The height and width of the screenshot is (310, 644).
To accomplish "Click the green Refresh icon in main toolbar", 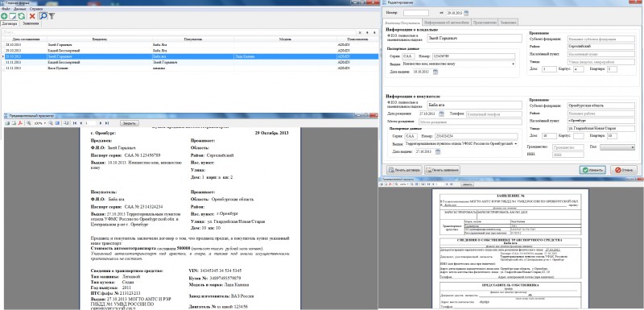I will (21, 16).
